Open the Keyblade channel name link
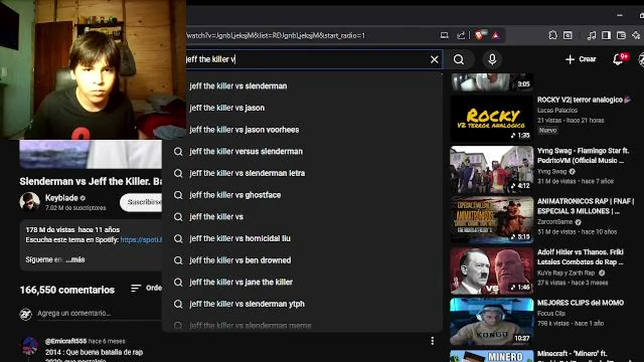Viewport: 644px width, 362px height. pos(61,198)
